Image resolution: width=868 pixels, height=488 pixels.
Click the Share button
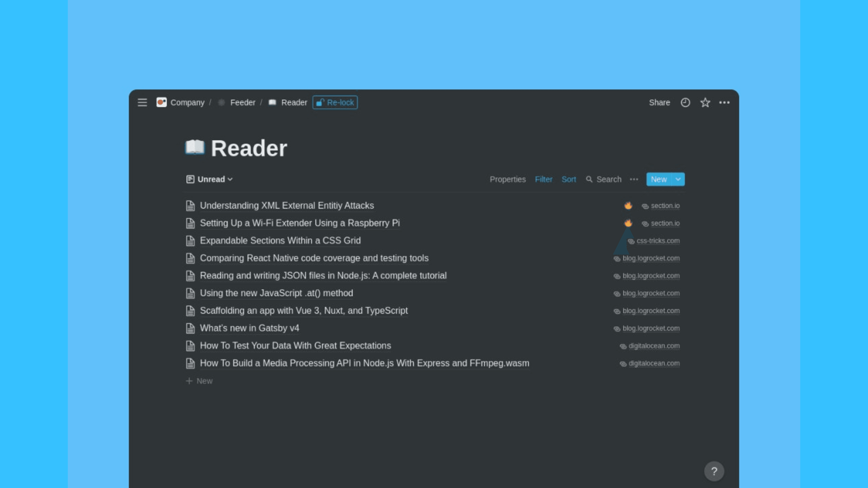tap(659, 102)
